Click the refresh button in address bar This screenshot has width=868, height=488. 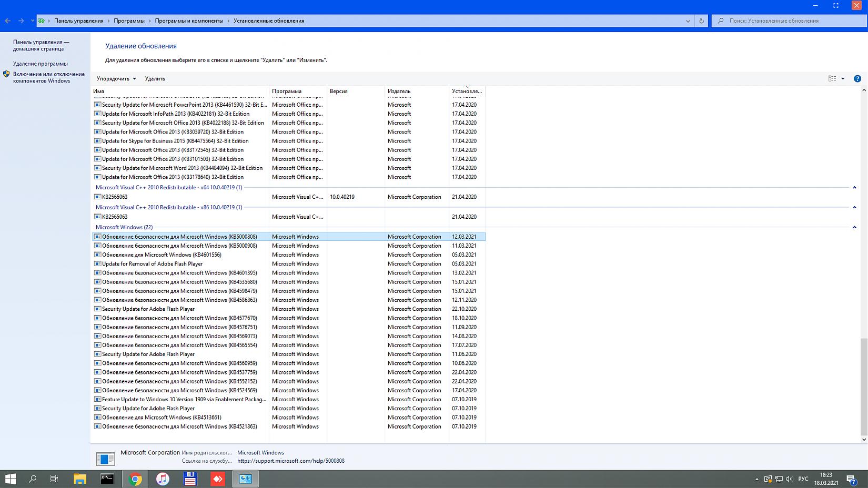[x=701, y=21]
